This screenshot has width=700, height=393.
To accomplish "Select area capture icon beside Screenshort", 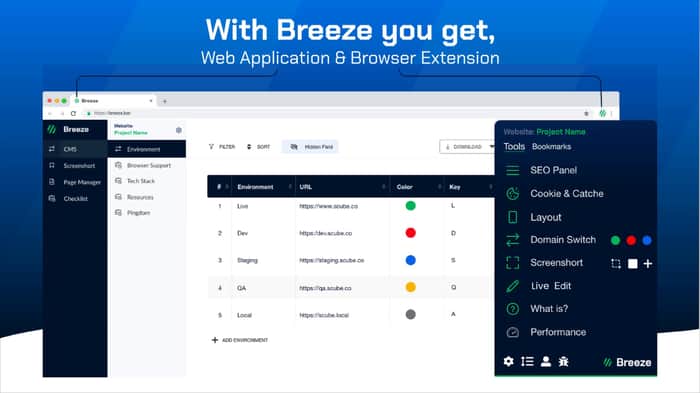I will point(616,263).
